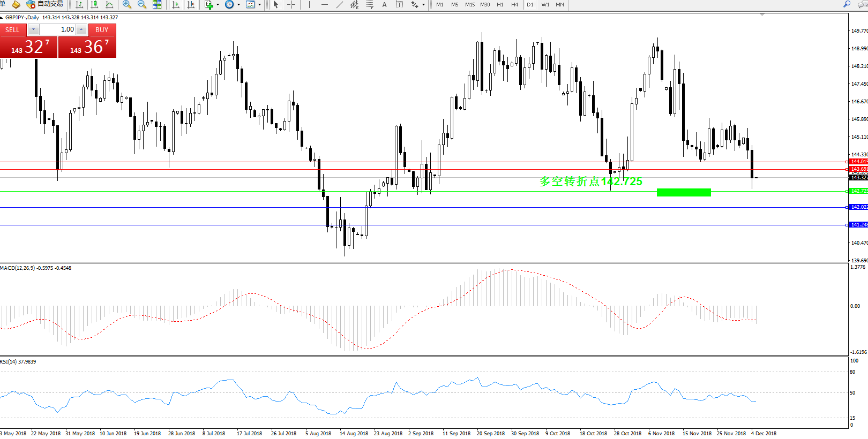Switch chart to line chart display

click(109, 4)
